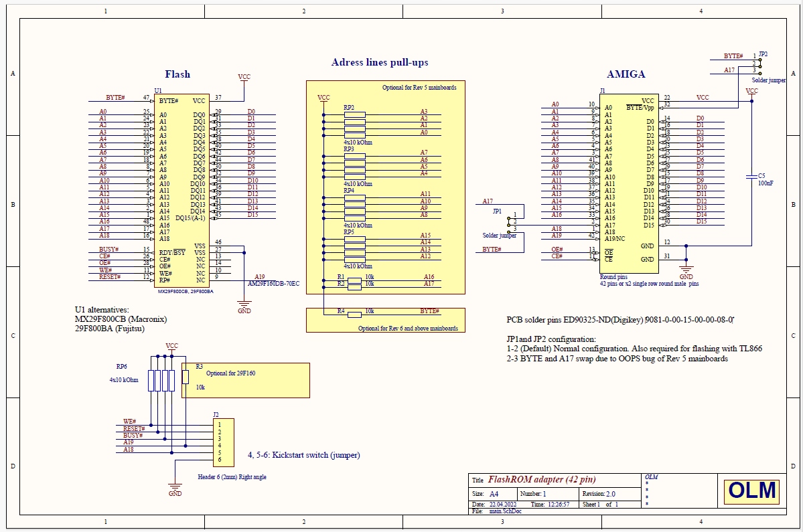Viewport: 803px width, 532px height.
Task: Select the JP2 solder jumper symbol
Action: click(760, 66)
